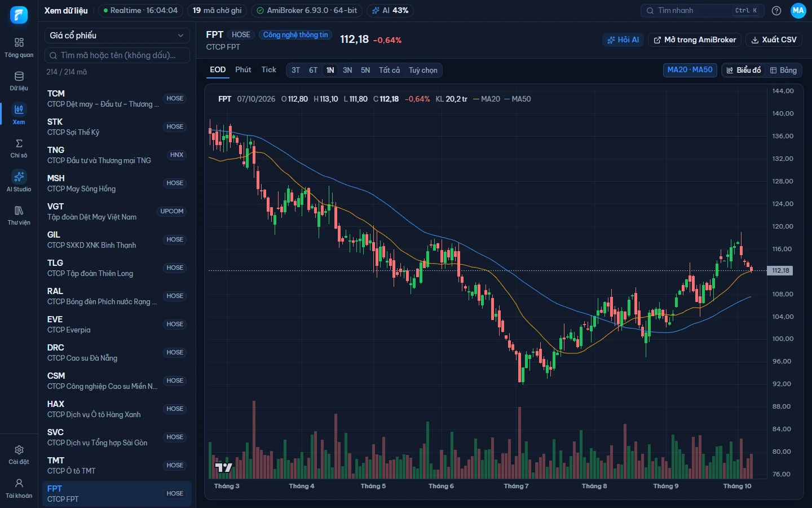Click the help question mark icon
The image size is (812, 508).
pos(776,11)
